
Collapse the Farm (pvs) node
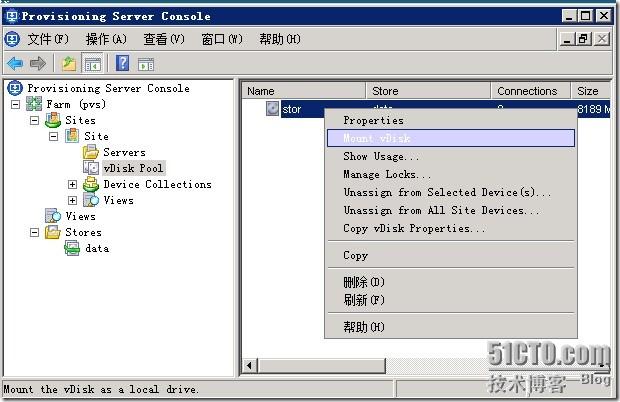coord(15,104)
